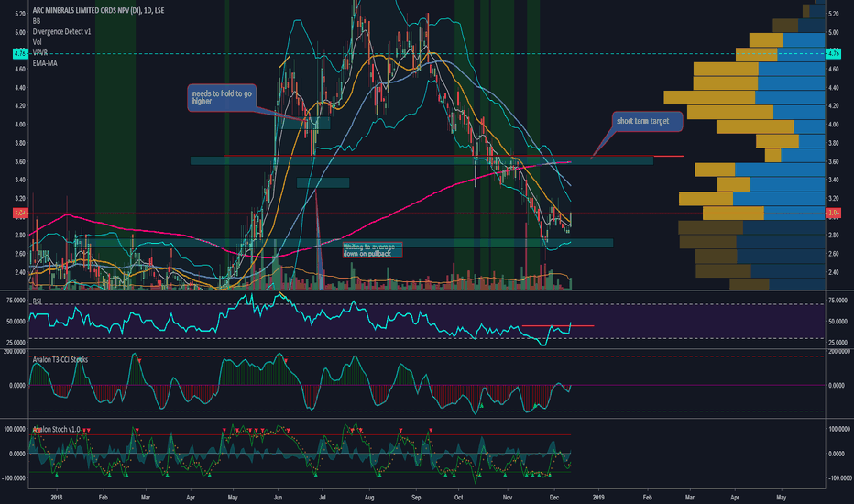
Task: Click the Dec label on the time axis
Action: tap(553, 497)
